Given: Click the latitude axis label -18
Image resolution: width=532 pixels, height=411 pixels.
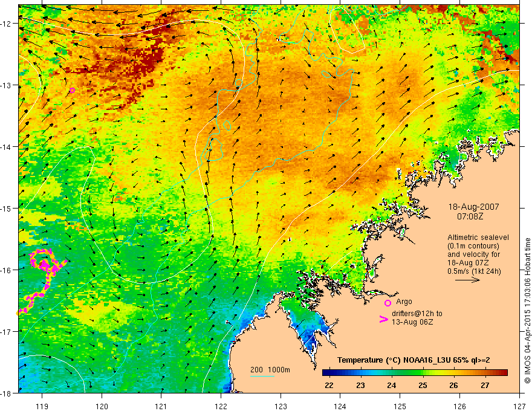Looking at the screenshot, I should (x=6, y=393).
